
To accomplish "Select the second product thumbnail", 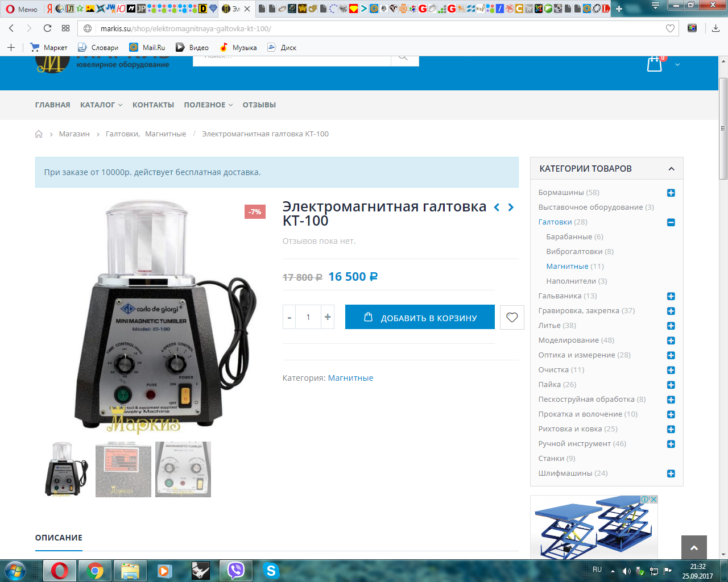I will (x=123, y=469).
